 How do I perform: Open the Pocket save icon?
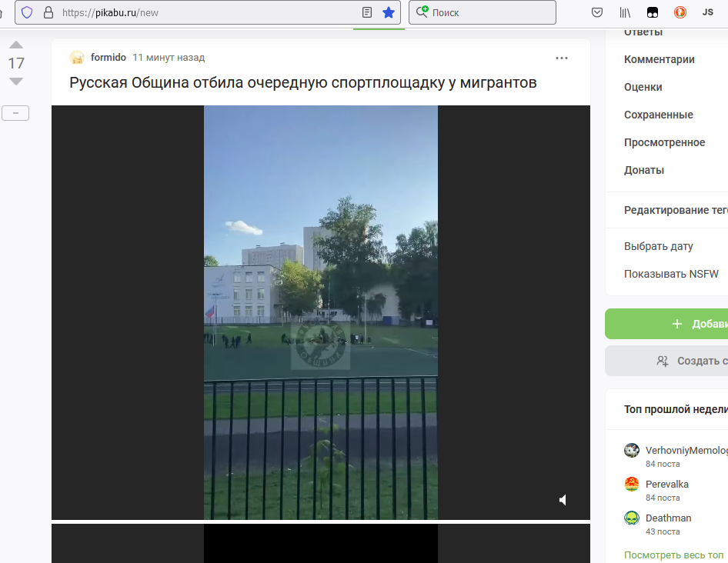click(x=597, y=12)
